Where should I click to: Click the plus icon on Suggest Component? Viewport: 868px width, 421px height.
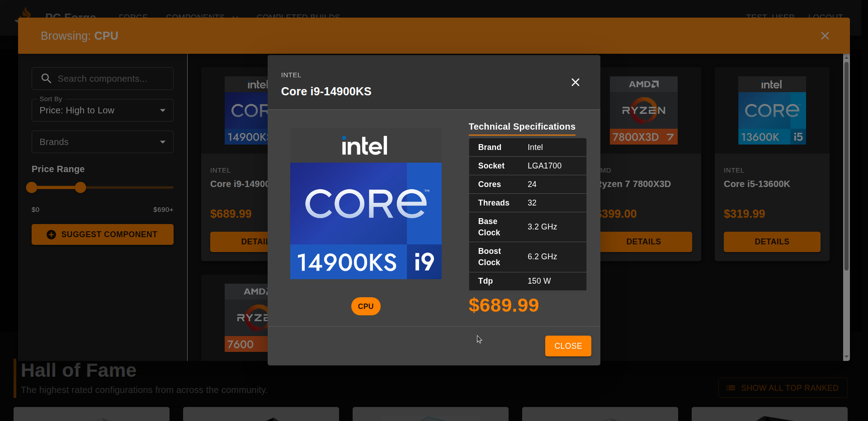pos(52,234)
